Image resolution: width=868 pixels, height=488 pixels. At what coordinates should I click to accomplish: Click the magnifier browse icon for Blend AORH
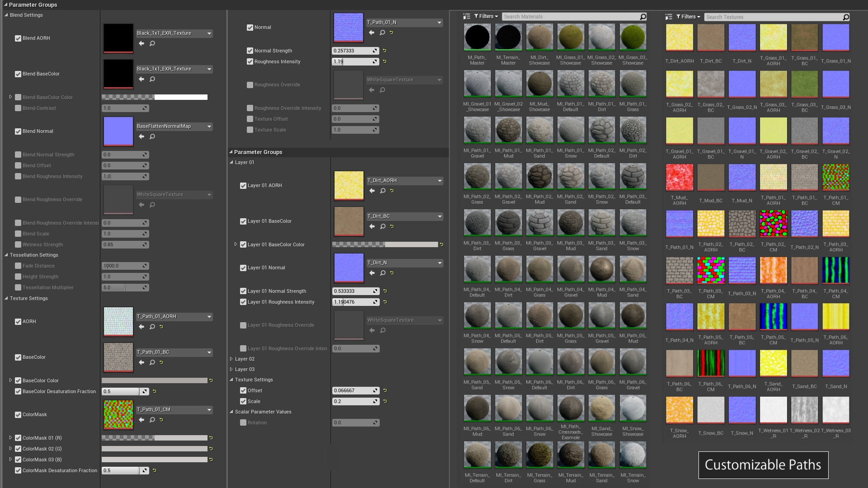(x=152, y=43)
